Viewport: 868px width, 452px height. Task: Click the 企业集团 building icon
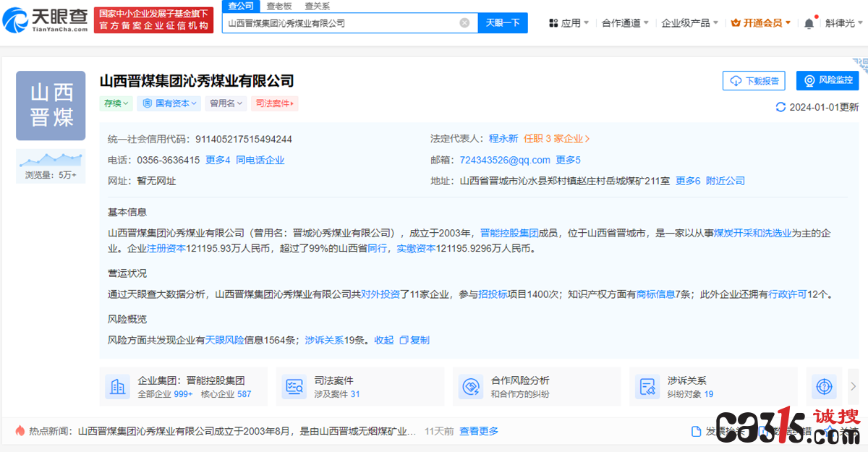pos(117,387)
